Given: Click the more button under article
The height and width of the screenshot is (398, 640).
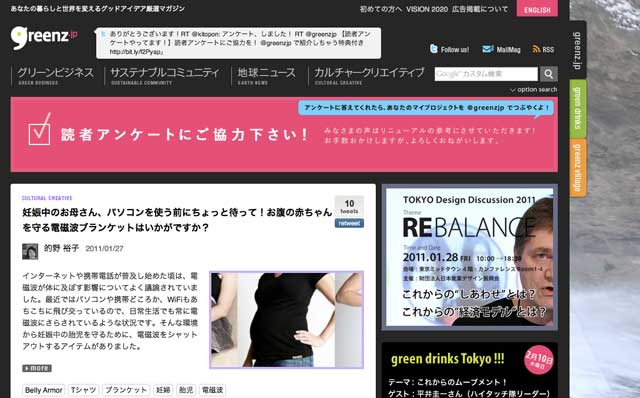Looking at the screenshot, I should click(x=37, y=368).
